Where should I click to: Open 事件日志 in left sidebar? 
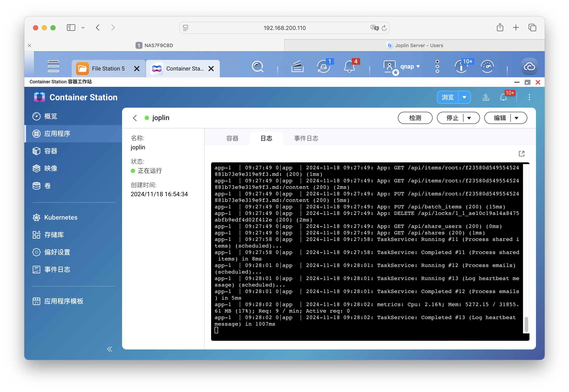tap(73, 270)
